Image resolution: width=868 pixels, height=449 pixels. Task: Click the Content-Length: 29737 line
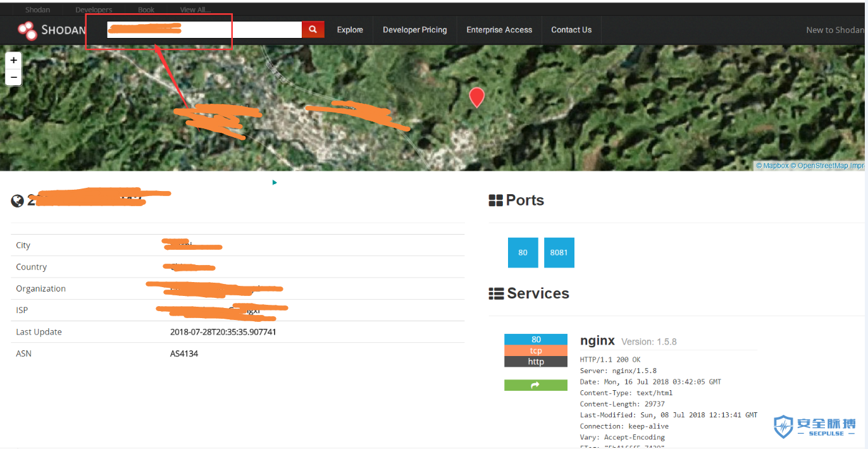(623, 404)
